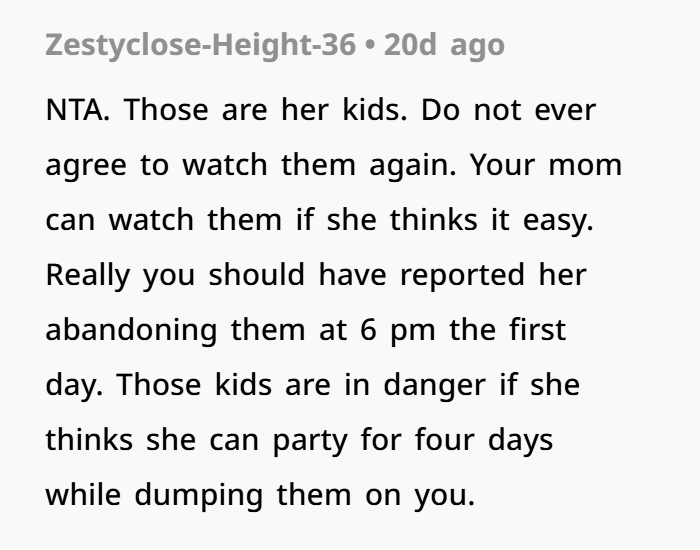Click the words 'four days' in the comment
Viewport: 700px width, 550px height.
click(484, 441)
